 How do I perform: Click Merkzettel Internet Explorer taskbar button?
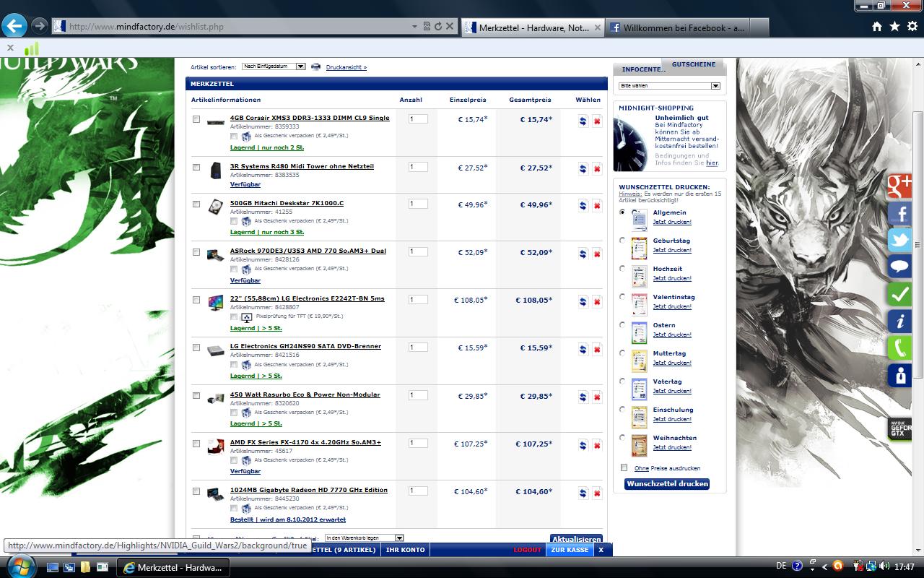click(x=173, y=567)
